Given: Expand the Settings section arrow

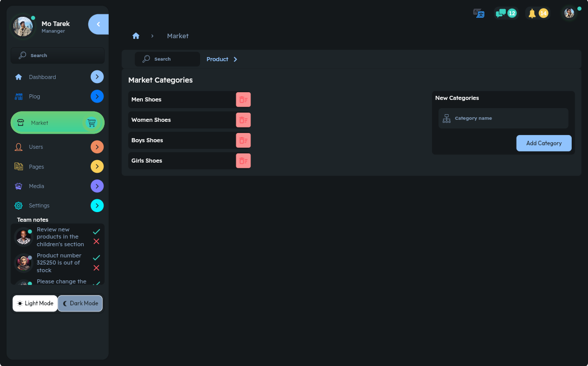Looking at the screenshot, I should [x=97, y=205].
